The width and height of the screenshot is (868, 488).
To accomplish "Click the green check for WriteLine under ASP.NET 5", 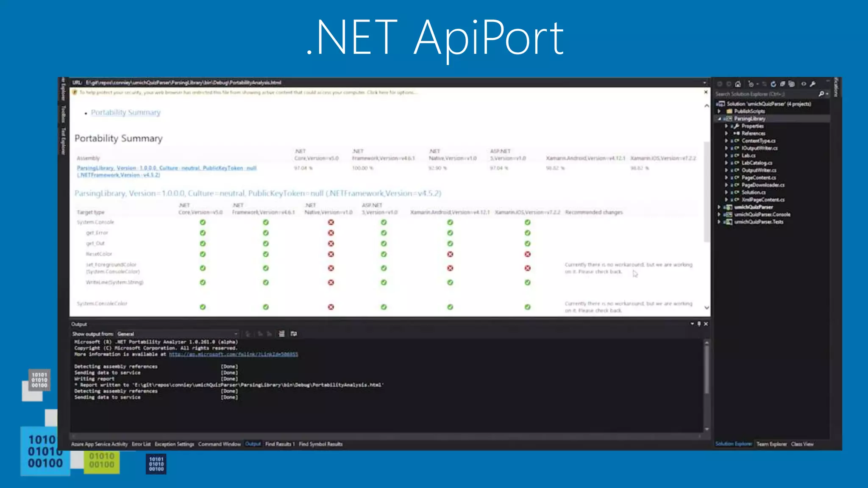I will (384, 283).
